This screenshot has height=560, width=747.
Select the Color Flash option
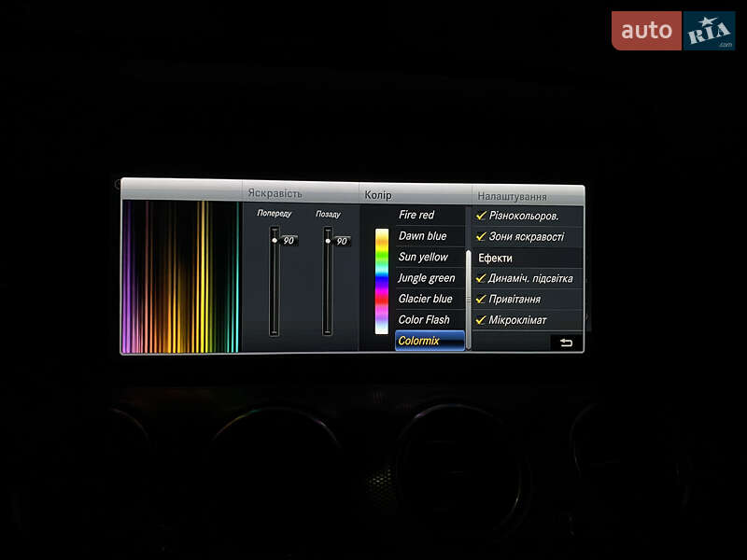(425, 320)
